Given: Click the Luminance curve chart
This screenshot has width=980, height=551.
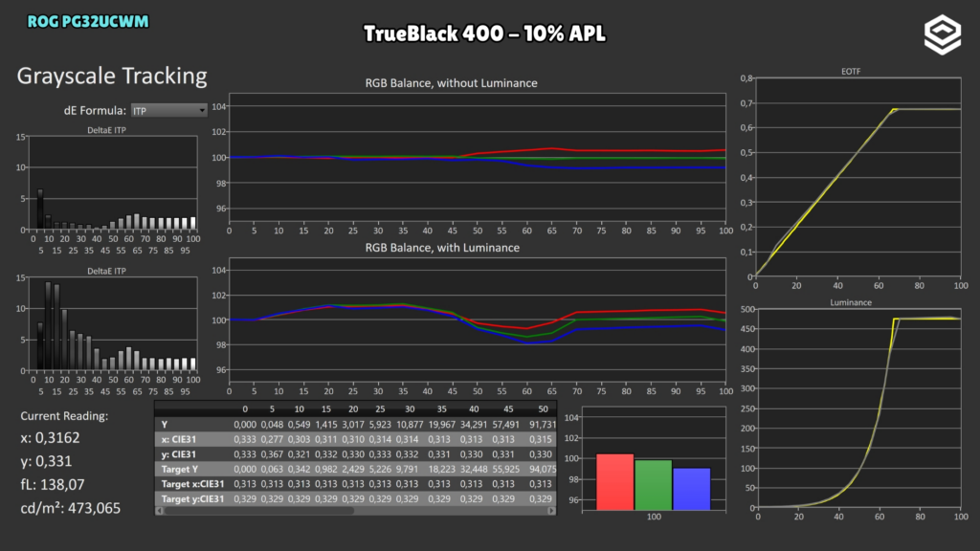Looking at the screenshot, I should 859,408.
